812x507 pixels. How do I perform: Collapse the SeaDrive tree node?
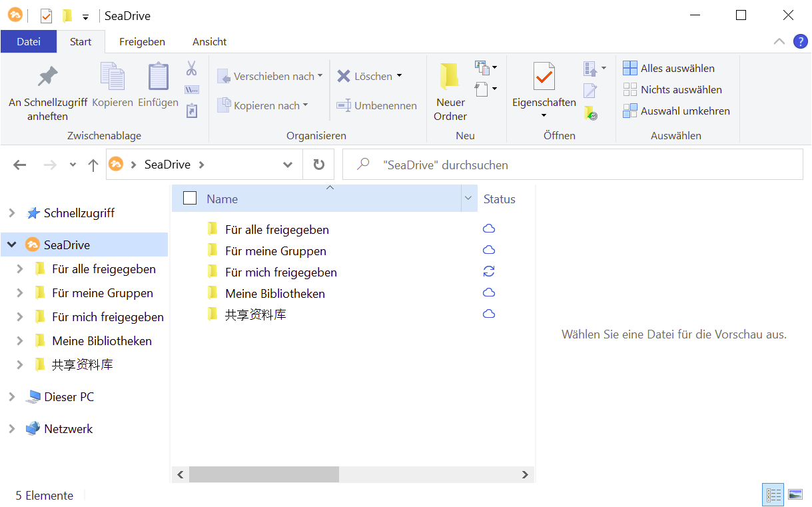(x=11, y=245)
